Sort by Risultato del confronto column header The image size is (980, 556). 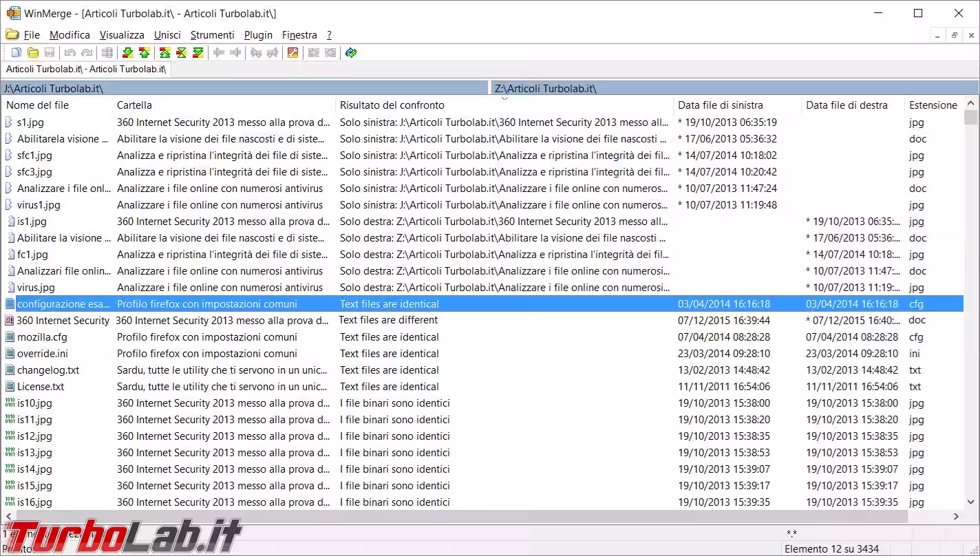click(392, 105)
